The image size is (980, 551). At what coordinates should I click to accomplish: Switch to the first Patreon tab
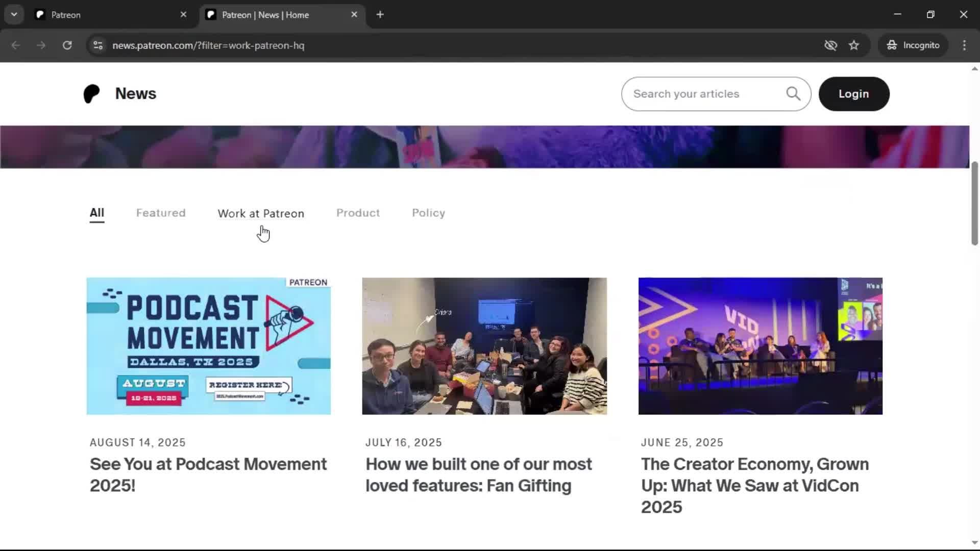[111, 15]
